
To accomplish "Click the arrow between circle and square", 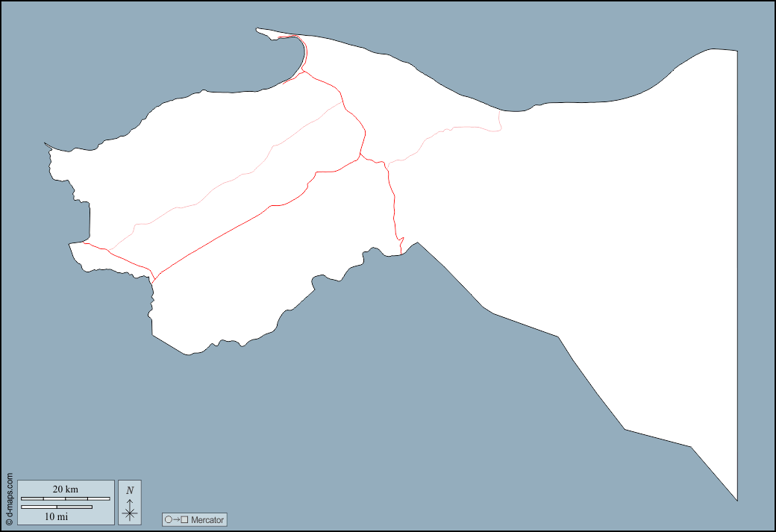I will click(x=176, y=519).
